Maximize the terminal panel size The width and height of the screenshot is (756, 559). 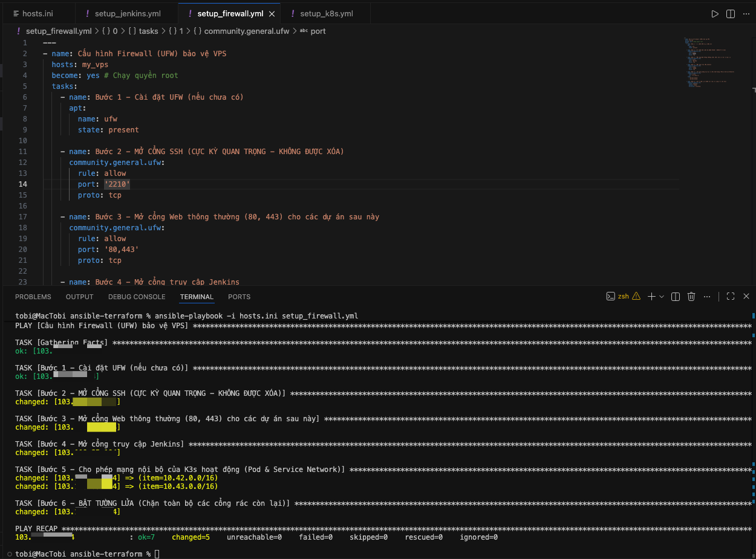coord(731,296)
